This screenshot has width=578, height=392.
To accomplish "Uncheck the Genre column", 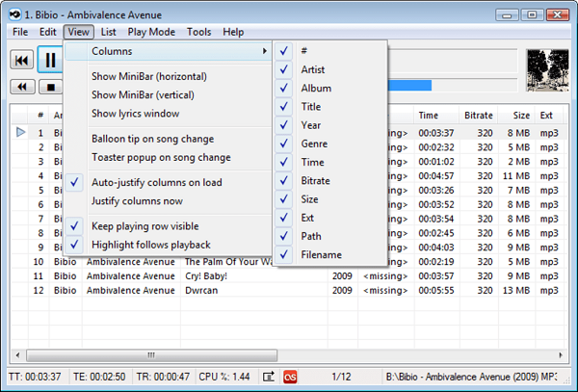I will pyautogui.click(x=313, y=144).
